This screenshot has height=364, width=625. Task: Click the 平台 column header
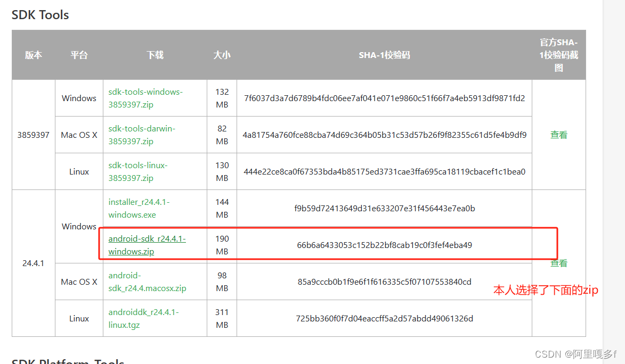click(x=79, y=55)
